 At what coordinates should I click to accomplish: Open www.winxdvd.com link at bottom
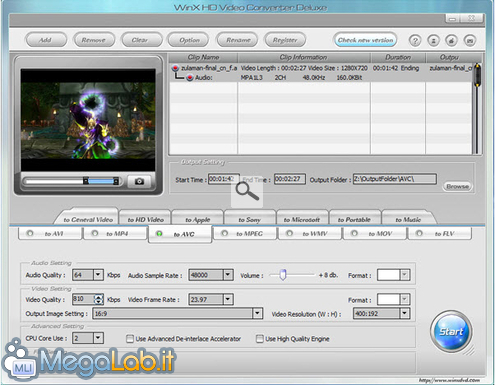(449, 380)
